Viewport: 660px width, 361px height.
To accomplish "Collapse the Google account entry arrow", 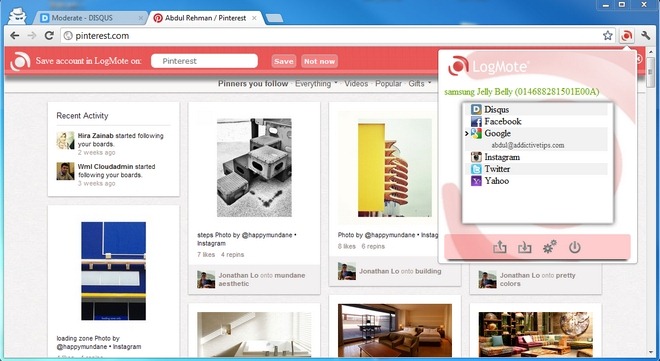I will click(466, 134).
